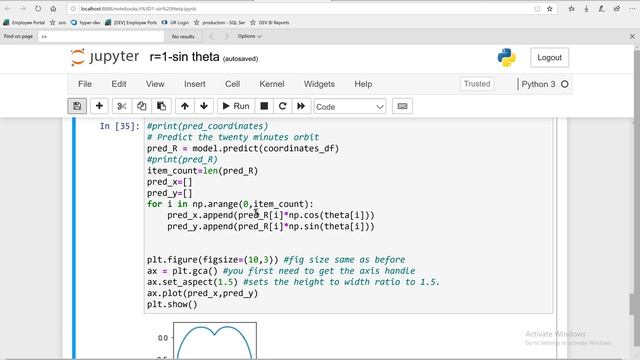Copy selected cells icon
The image size is (640, 360).
click(x=141, y=106)
